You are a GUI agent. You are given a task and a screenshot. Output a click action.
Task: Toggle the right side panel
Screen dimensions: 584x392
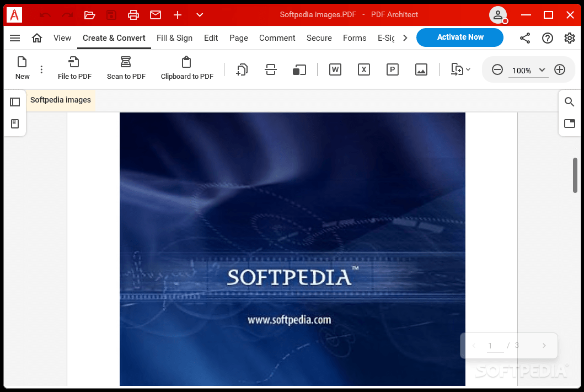pyautogui.click(x=570, y=123)
